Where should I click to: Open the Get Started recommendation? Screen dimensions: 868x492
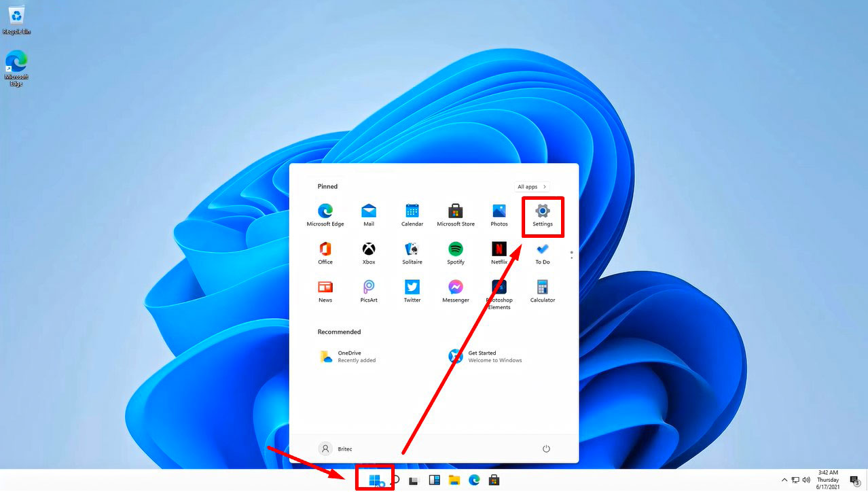(x=486, y=356)
